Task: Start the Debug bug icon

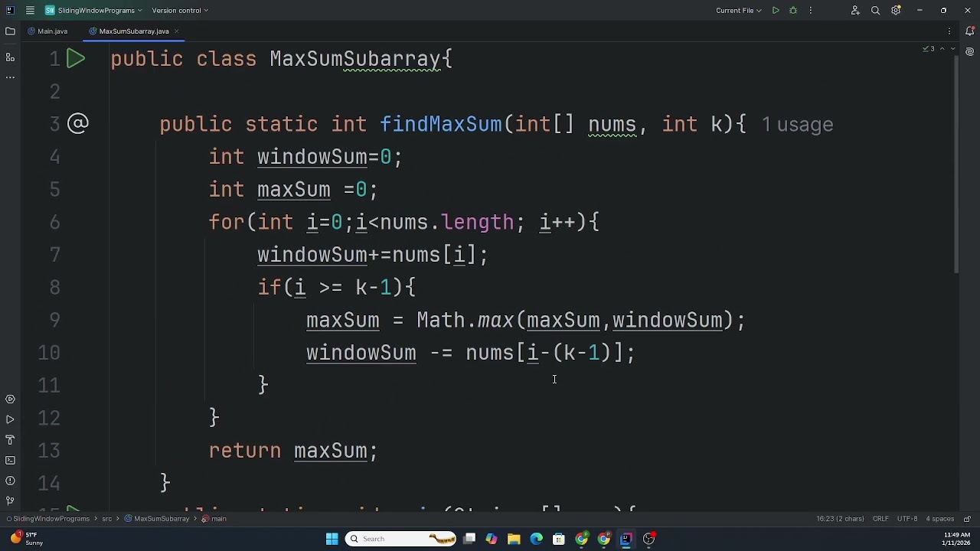Action: point(793,11)
